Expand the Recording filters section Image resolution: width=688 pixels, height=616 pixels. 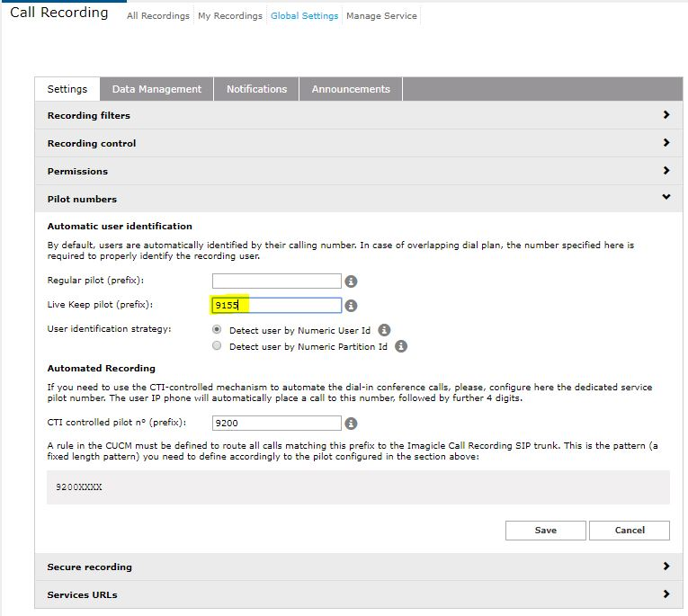point(666,115)
